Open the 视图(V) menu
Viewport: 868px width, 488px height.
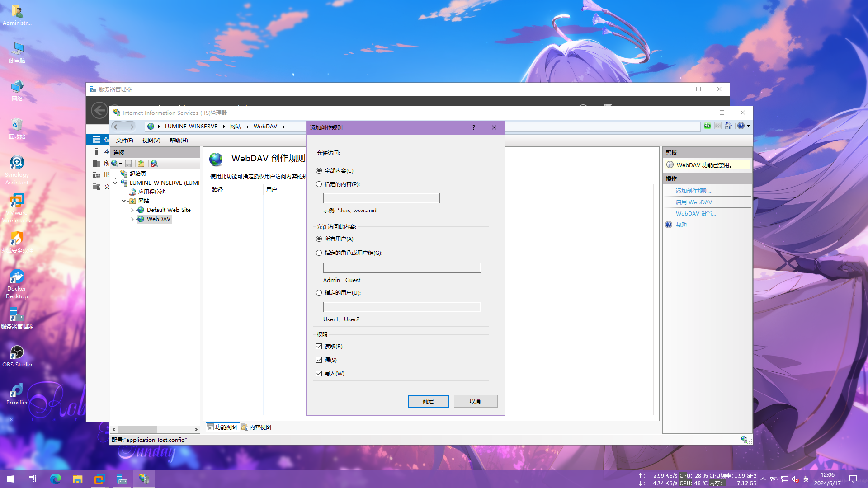click(151, 141)
